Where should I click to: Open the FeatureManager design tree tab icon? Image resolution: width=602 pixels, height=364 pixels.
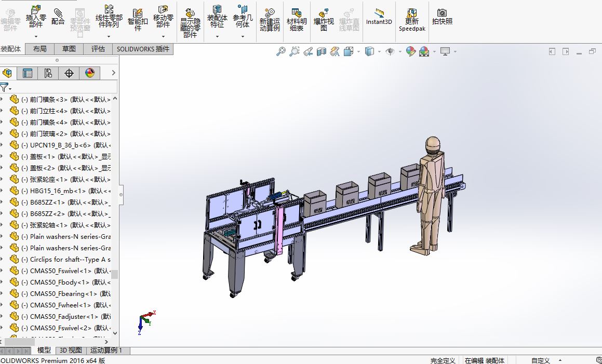click(x=7, y=73)
